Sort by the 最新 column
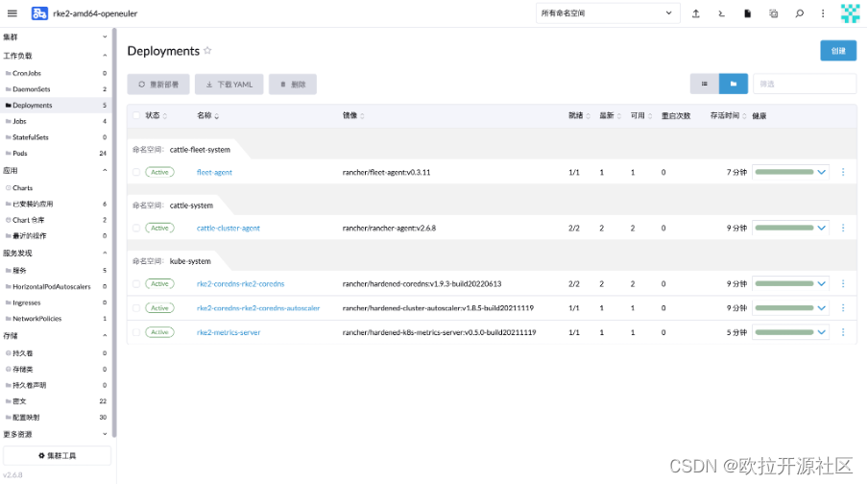Screen dimensions: 868x484 click(x=611, y=116)
